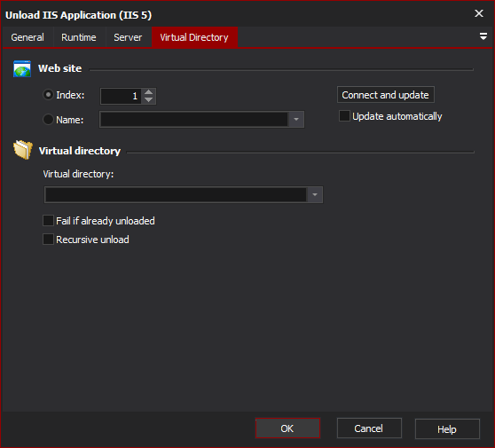The width and height of the screenshot is (495, 448).
Task: Confirm with the OK button
Action: pyautogui.click(x=287, y=428)
